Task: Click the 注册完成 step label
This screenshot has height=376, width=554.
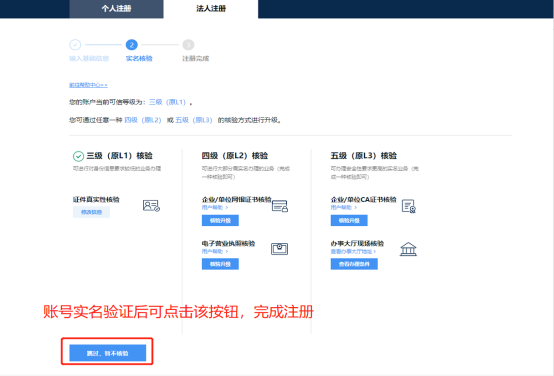Action: coord(196,58)
